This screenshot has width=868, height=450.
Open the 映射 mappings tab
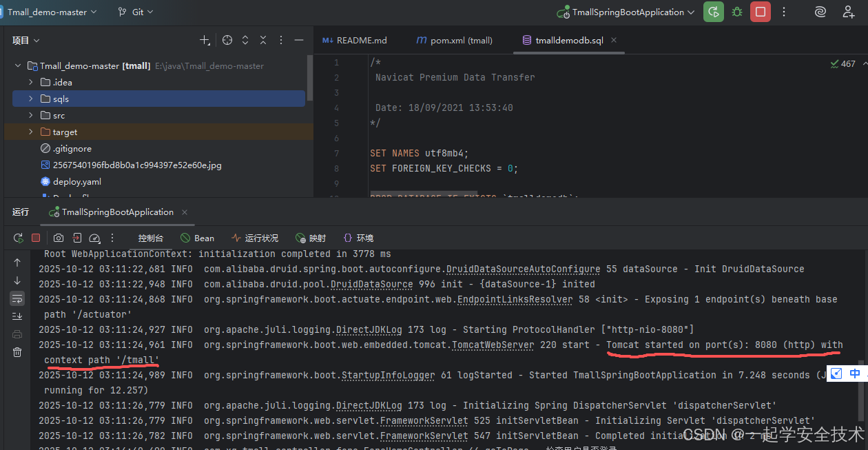click(311, 238)
